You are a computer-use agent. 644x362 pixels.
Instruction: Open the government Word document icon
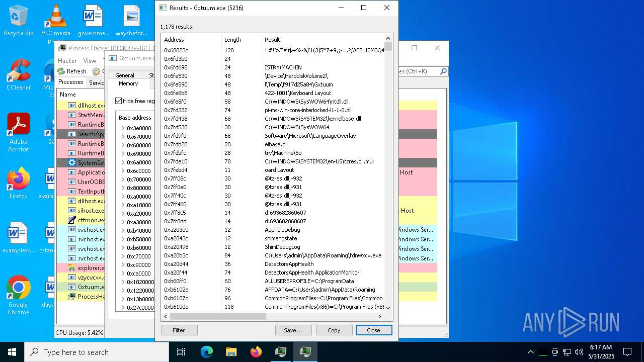coord(94,21)
